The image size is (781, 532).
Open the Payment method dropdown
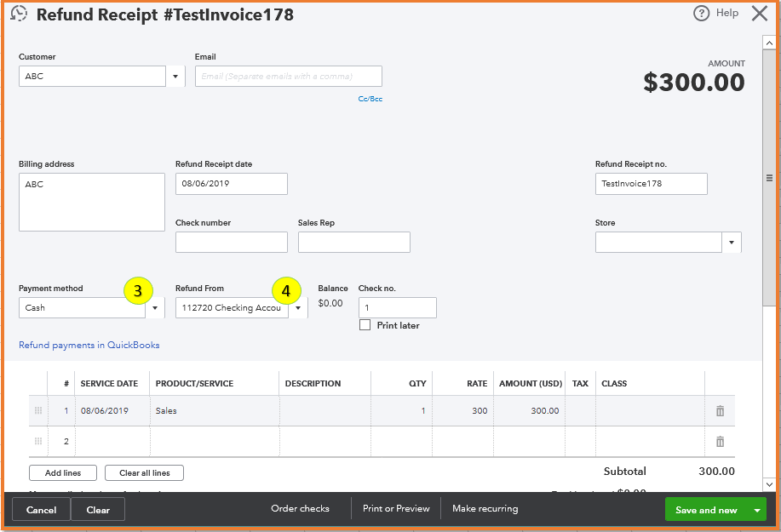(x=155, y=308)
